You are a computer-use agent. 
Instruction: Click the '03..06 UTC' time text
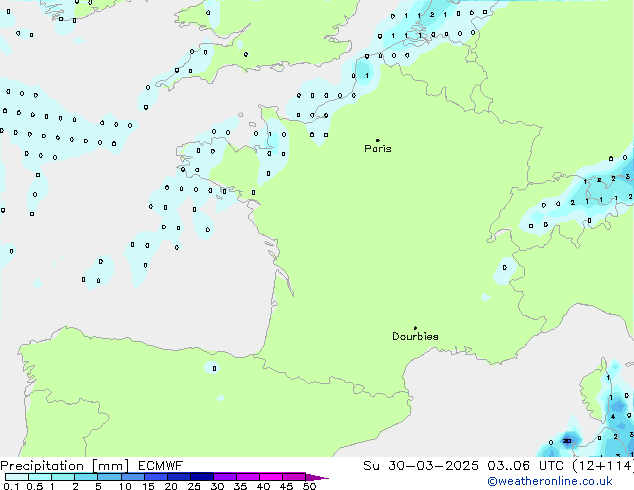tap(525, 466)
